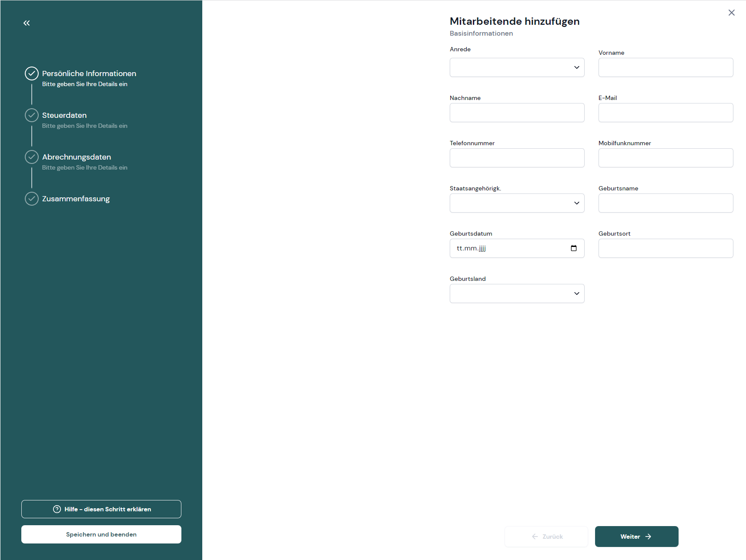Click the Steuerdaten step checkmark icon
This screenshot has width=746, height=560.
tap(32, 115)
